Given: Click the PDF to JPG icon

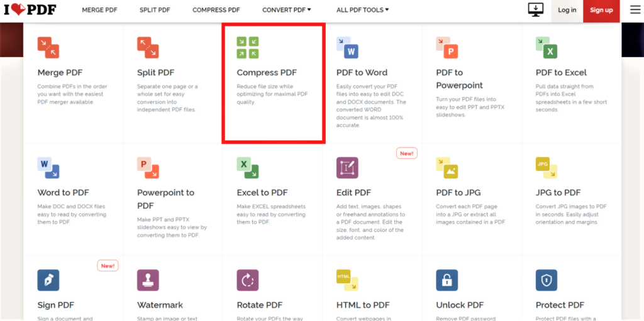Looking at the screenshot, I should tap(447, 168).
